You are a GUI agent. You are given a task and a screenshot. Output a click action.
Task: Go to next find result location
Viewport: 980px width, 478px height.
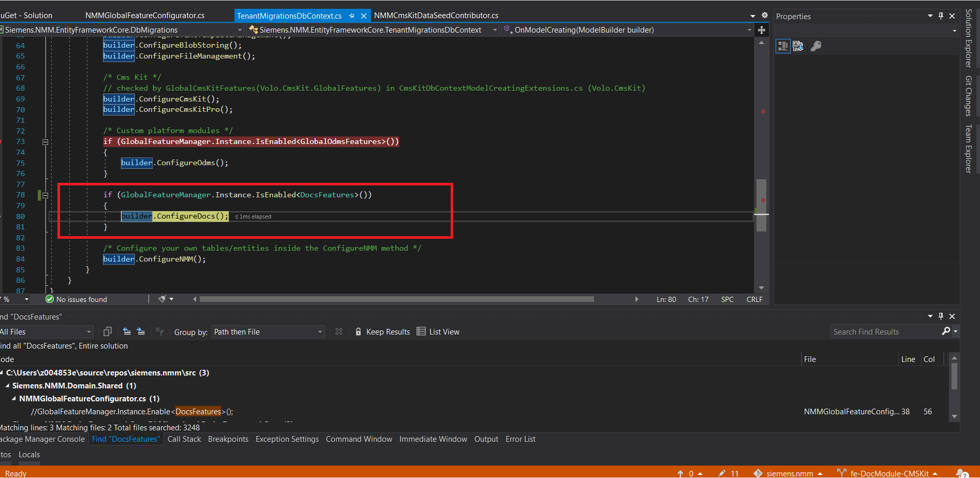click(x=141, y=332)
